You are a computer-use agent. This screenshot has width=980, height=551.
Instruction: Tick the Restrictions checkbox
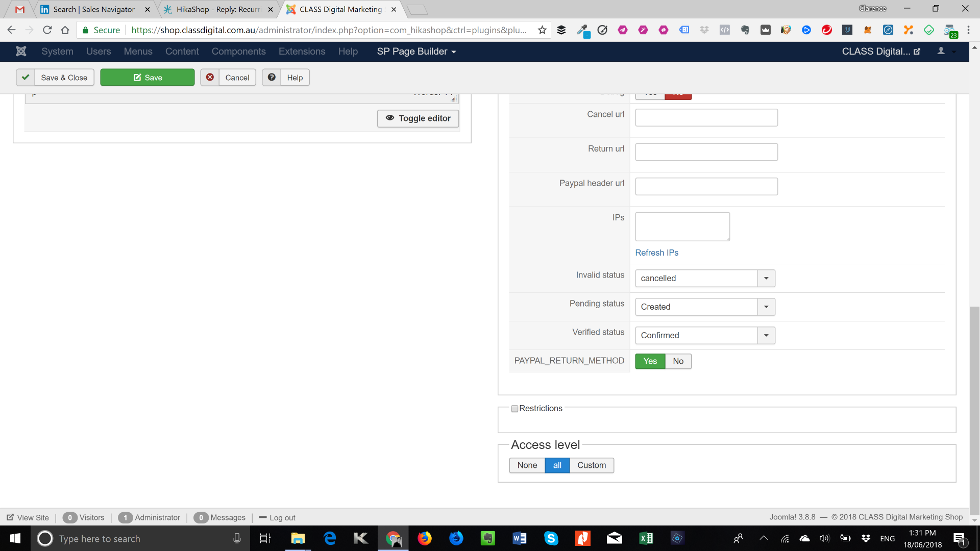pos(514,409)
